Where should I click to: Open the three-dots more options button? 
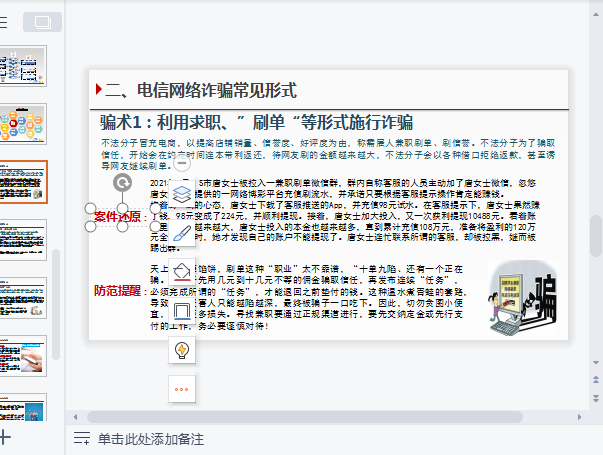coord(181,388)
